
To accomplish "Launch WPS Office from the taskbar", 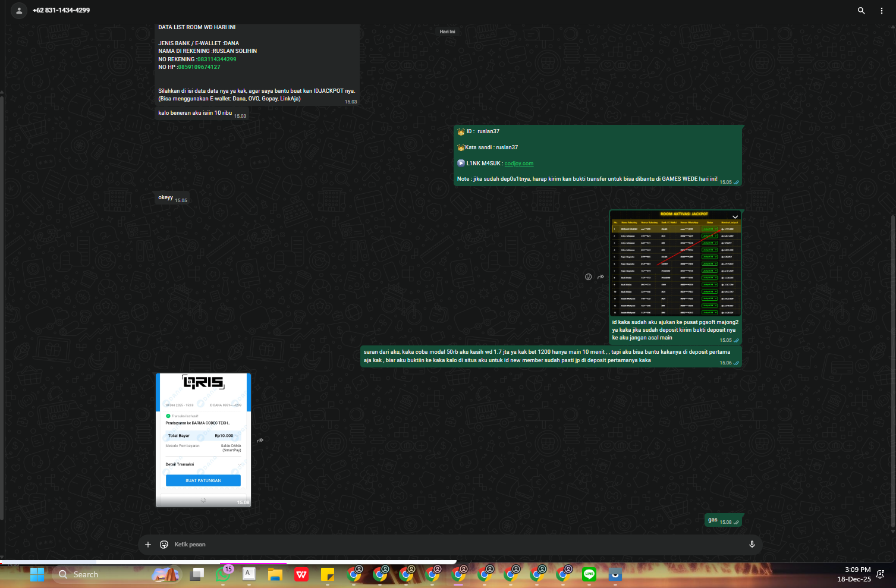I will click(301, 574).
